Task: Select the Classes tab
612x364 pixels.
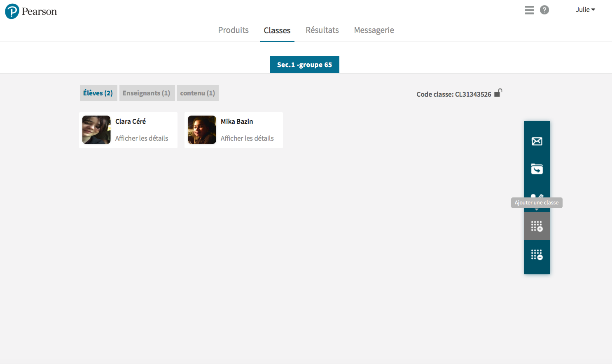Action: click(277, 30)
